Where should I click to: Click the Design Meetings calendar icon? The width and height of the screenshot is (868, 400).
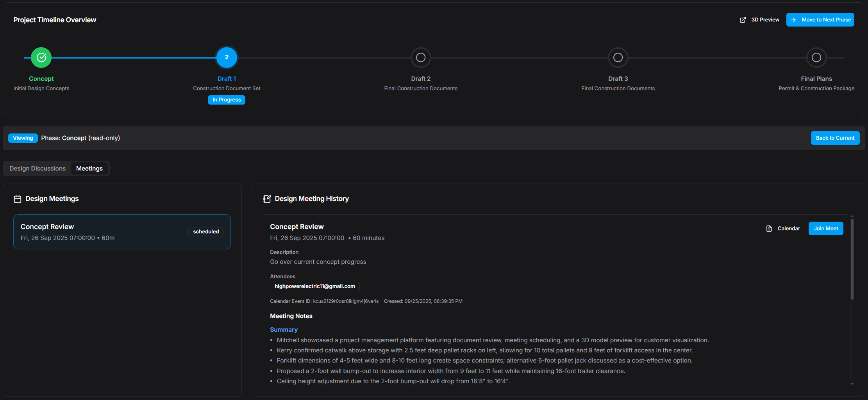(x=18, y=199)
